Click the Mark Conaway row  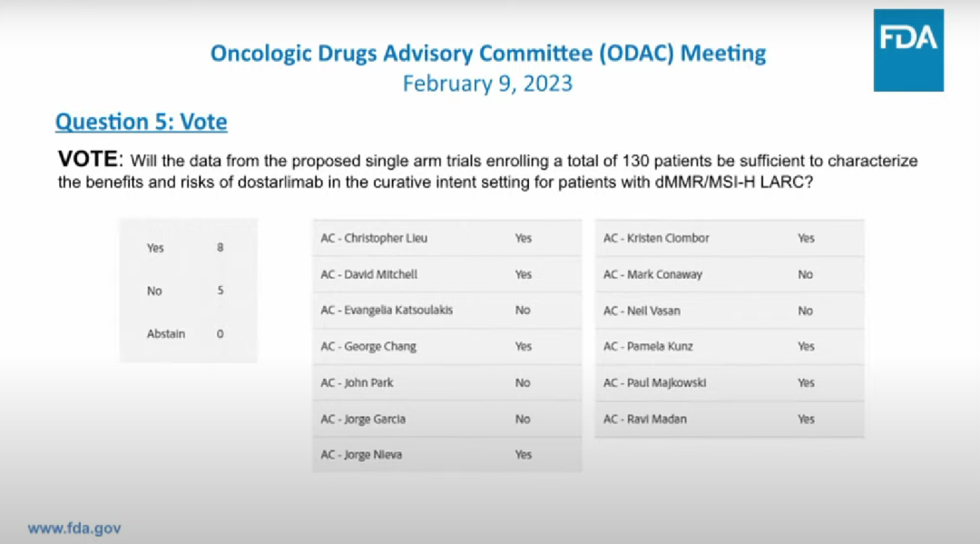click(x=730, y=274)
